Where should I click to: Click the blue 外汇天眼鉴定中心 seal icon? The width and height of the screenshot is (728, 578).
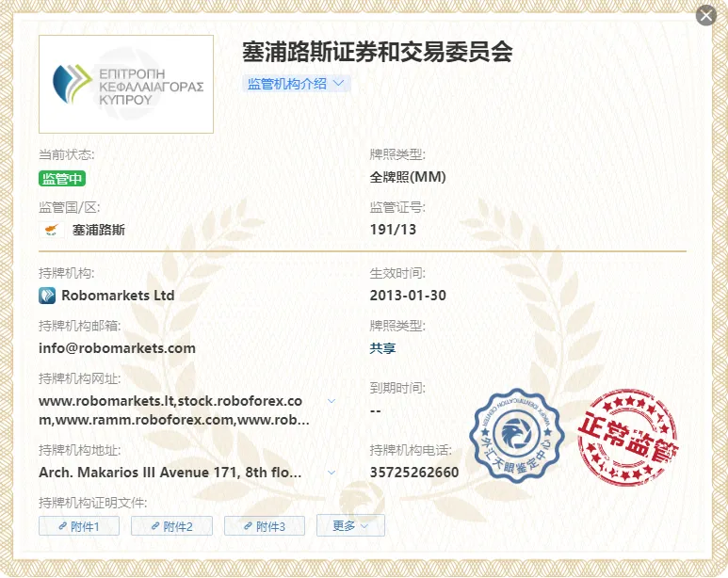517,435
